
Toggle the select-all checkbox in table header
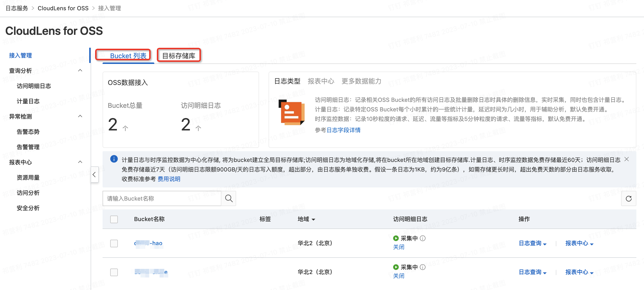114,219
